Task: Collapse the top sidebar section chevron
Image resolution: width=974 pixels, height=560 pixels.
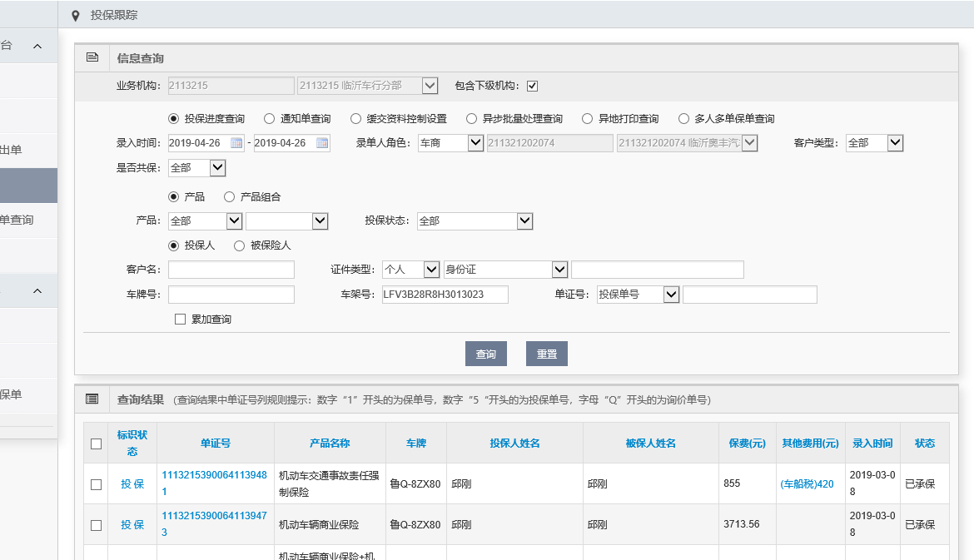Action: [37, 47]
